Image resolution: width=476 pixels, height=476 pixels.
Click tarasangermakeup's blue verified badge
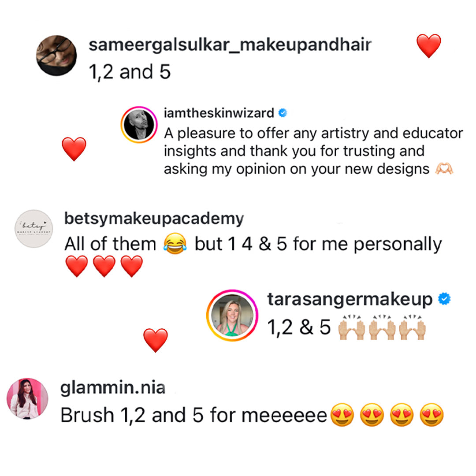(x=444, y=300)
